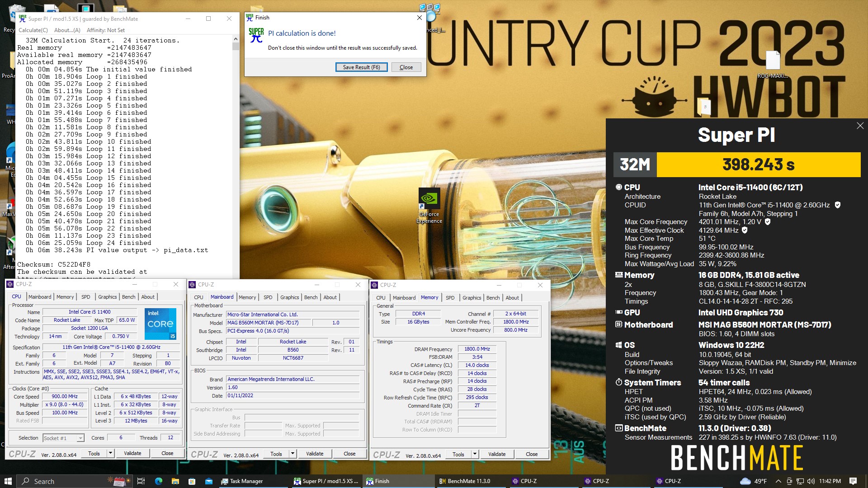Click Close button in Memory CPU-Z window
Viewport: 868px width, 488px height.
pyautogui.click(x=532, y=454)
